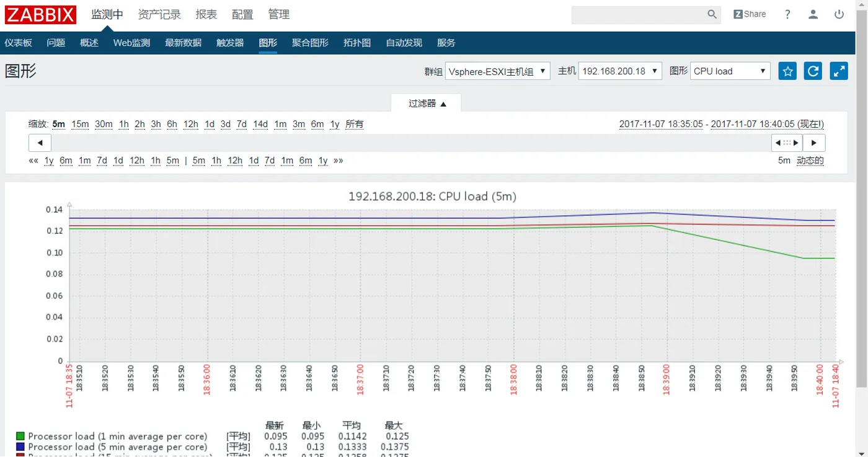Open the 报表 top menu
This screenshot has height=457, width=868.
point(206,14)
